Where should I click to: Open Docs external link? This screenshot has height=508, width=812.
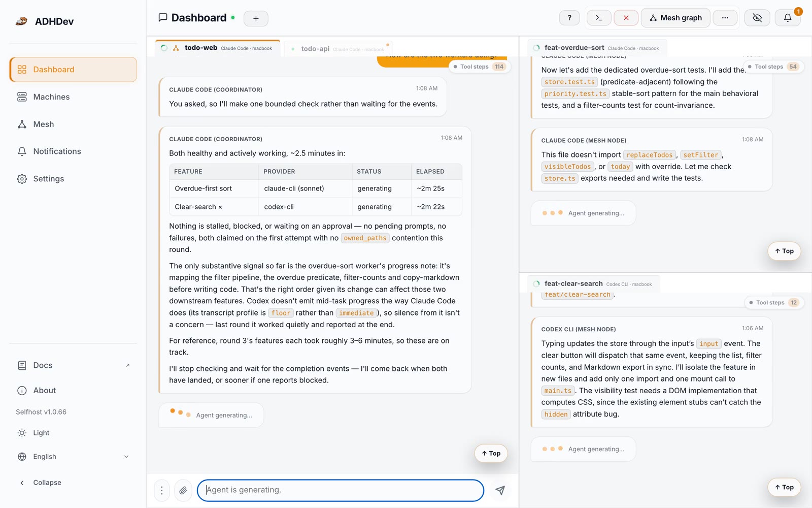(73, 365)
